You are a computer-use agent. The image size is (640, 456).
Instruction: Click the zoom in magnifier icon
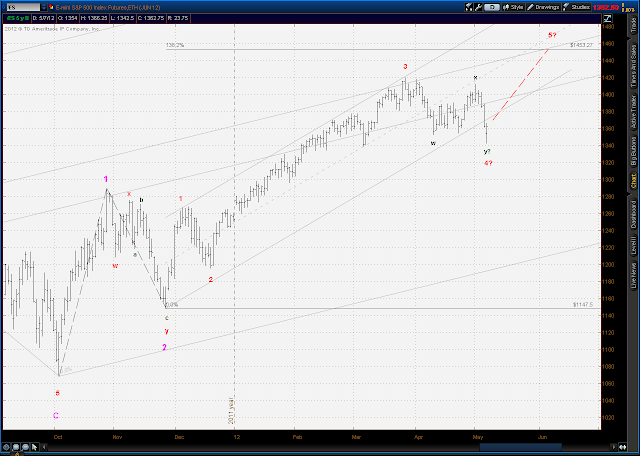click(16, 447)
